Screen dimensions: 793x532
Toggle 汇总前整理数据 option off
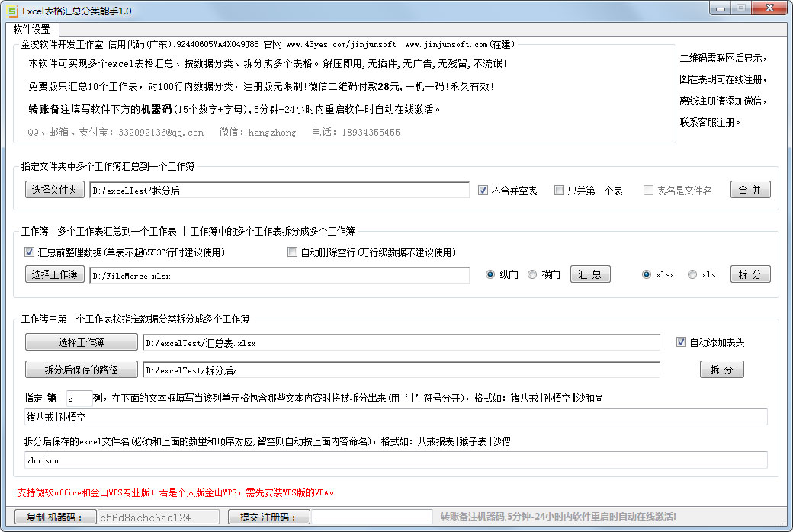(28, 252)
